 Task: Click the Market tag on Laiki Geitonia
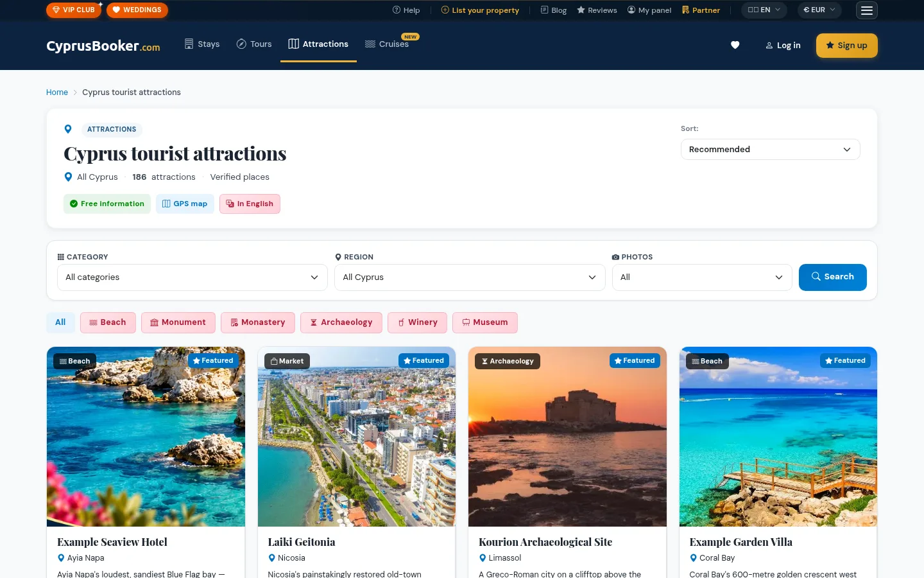click(287, 361)
